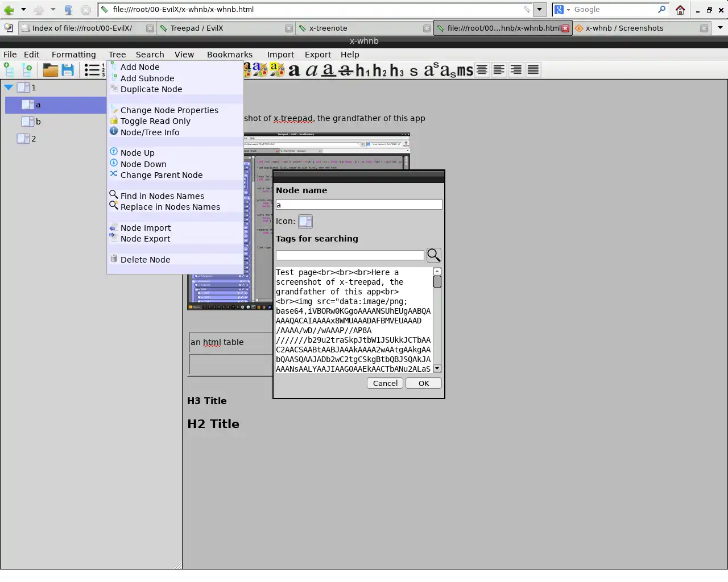728x582 pixels.
Task: Toggle Read Only in the Tree menu
Action: (155, 121)
